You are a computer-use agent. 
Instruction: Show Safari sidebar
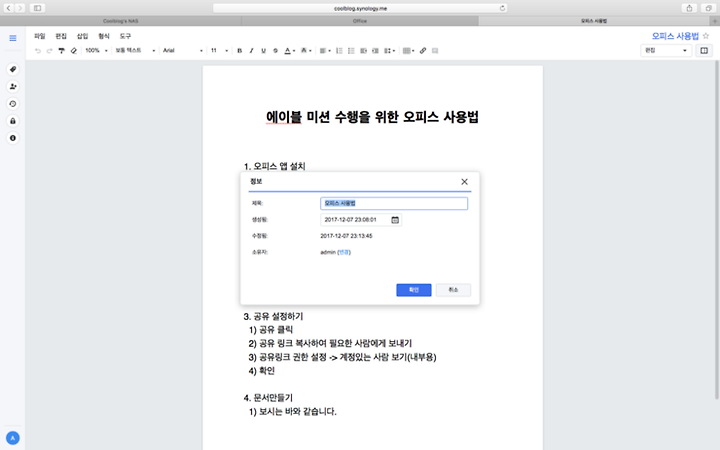(37, 8)
